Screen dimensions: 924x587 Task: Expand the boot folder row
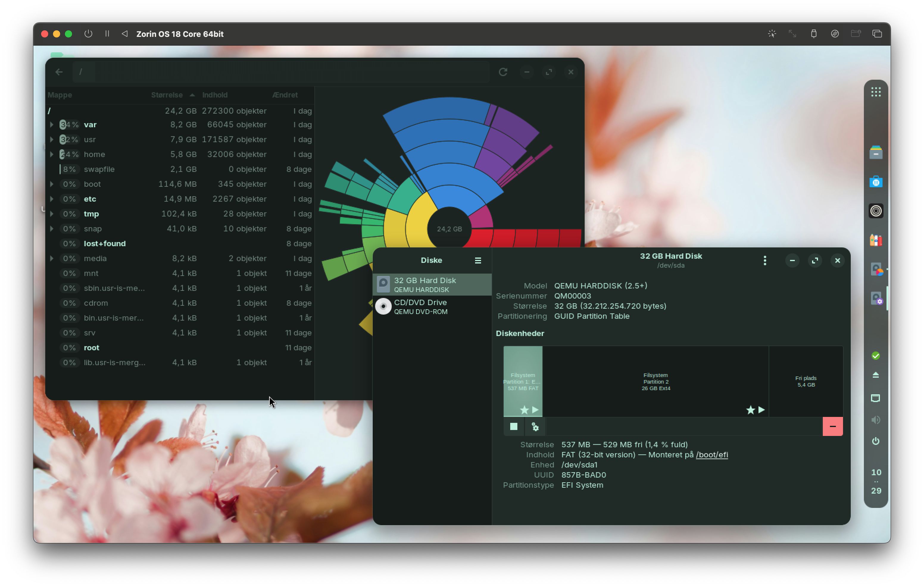(52, 184)
